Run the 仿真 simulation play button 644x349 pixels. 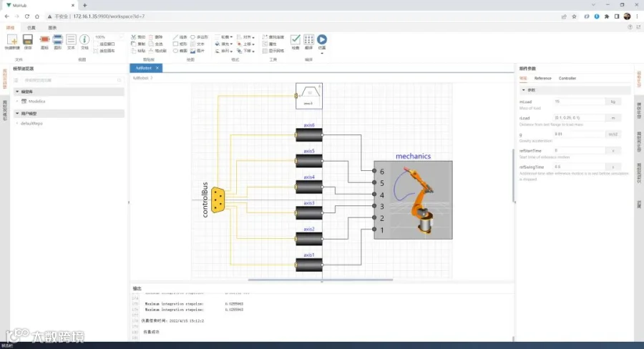322,39
